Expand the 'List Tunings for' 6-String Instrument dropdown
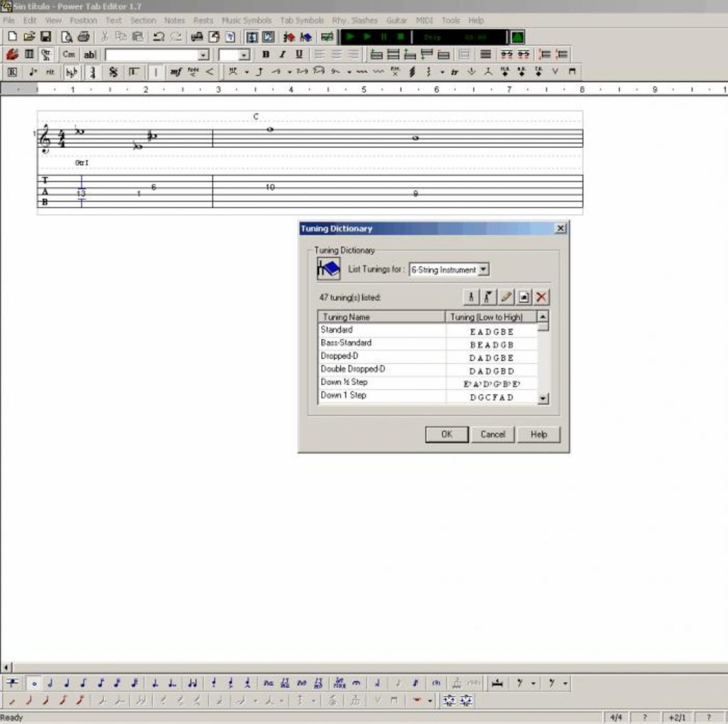The height and width of the screenshot is (724, 728). tap(483, 269)
